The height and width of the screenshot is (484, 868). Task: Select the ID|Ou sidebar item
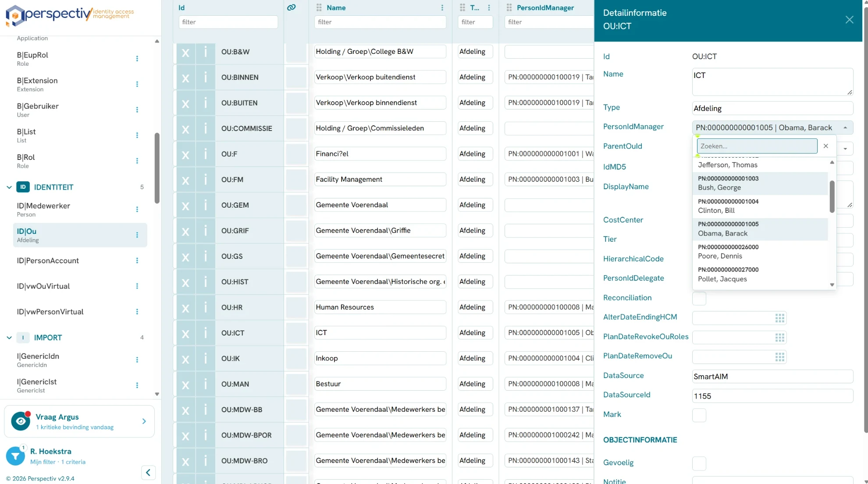(80, 235)
